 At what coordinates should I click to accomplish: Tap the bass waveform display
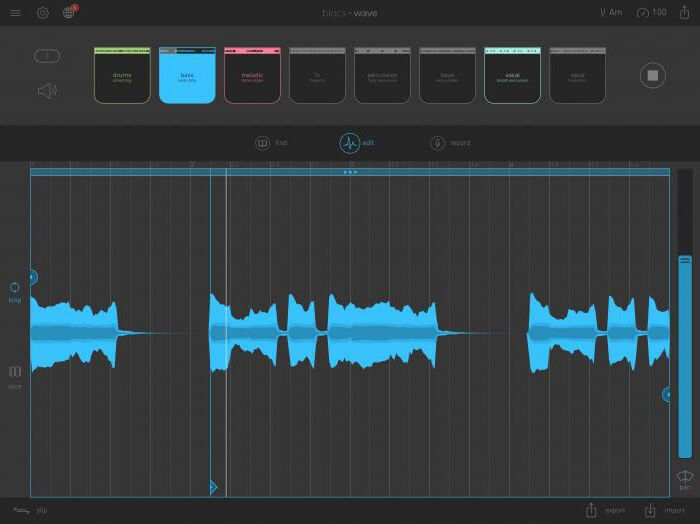coord(350,333)
